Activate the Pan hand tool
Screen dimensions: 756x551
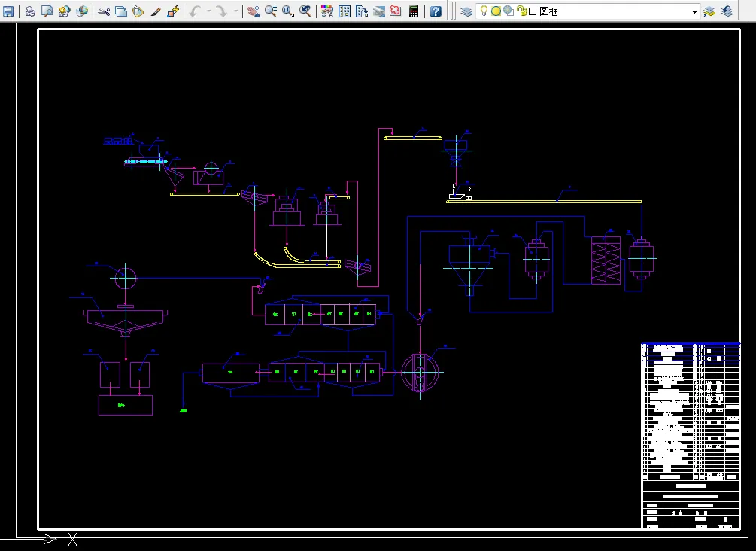pos(254,11)
